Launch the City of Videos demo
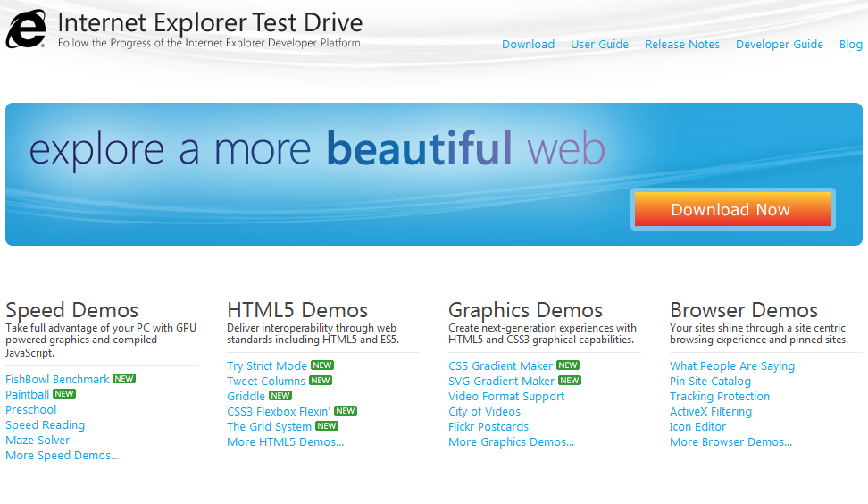 coord(484,411)
